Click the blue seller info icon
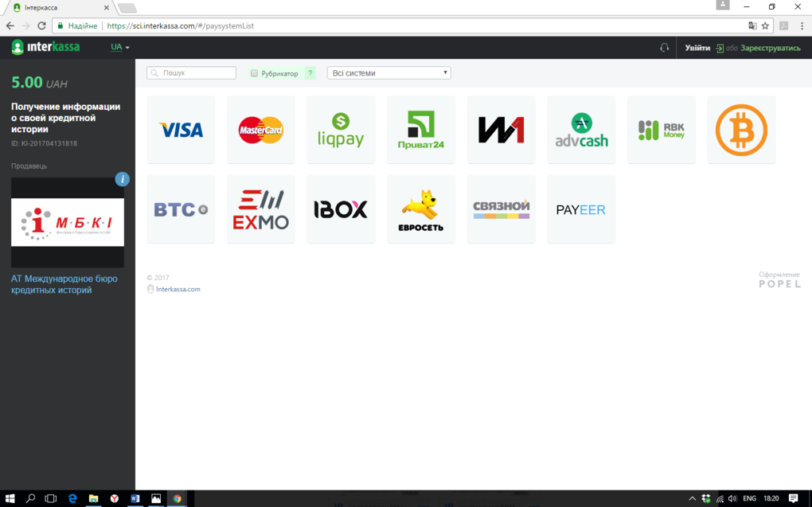 click(122, 179)
